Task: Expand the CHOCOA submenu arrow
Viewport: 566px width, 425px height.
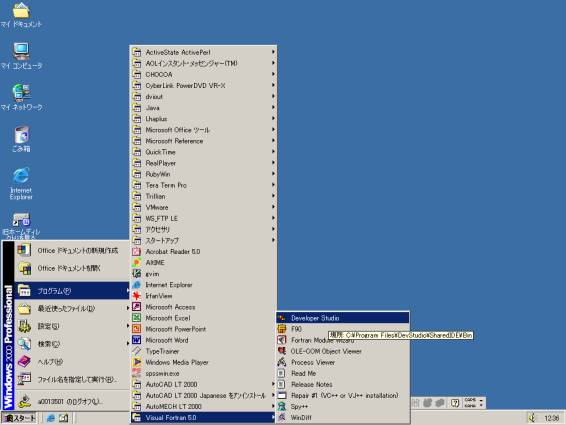Action: (273, 74)
